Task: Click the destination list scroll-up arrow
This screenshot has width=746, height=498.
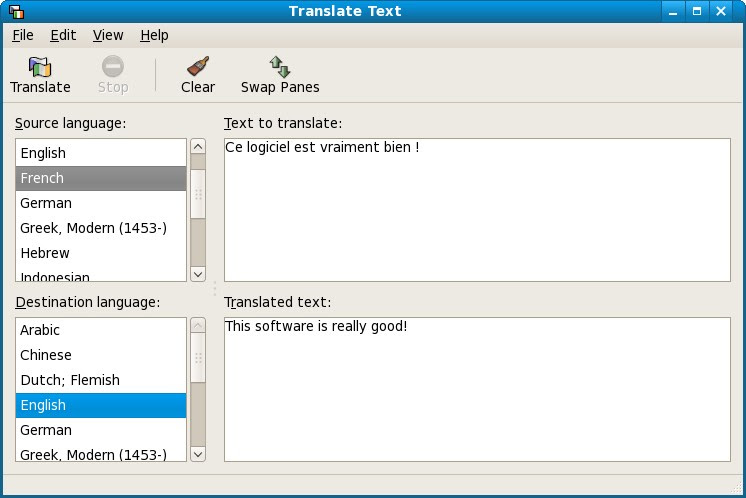Action: tap(198, 325)
